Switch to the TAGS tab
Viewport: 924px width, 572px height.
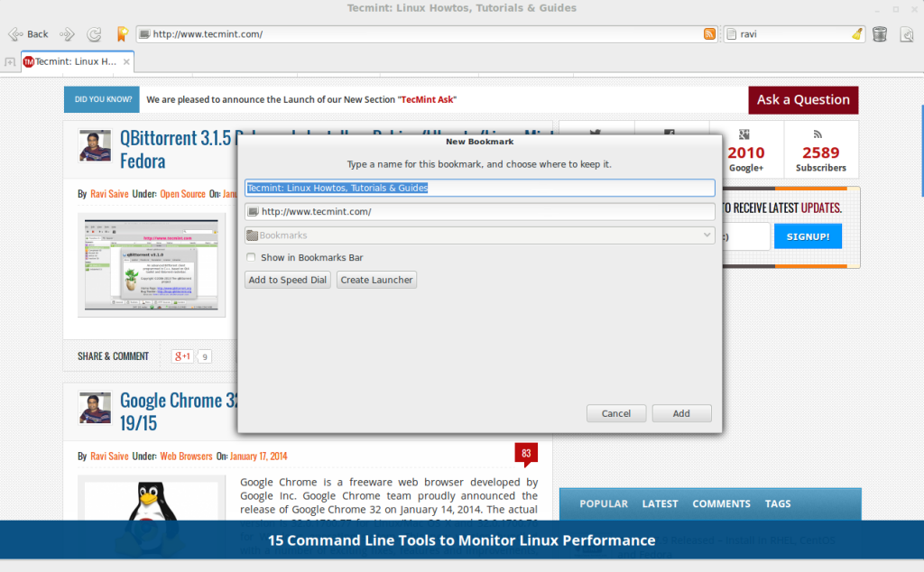click(778, 503)
